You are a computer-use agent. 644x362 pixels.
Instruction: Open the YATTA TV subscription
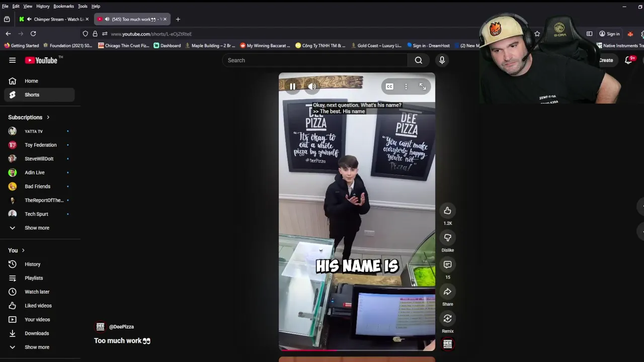coord(39,131)
